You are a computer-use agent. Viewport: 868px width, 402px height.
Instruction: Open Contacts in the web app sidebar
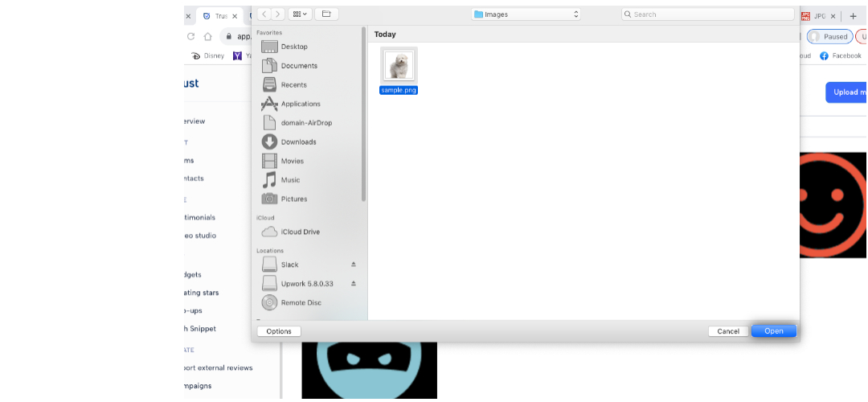tap(194, 178)
